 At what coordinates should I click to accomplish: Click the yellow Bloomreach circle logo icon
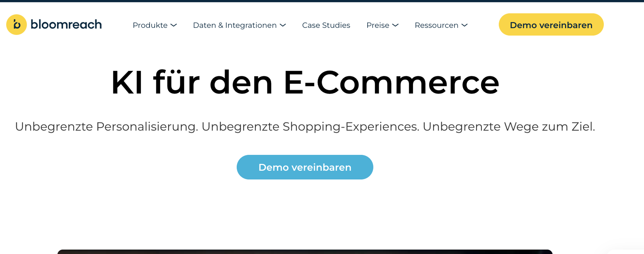pyautogui.click(x=16, y=25)
